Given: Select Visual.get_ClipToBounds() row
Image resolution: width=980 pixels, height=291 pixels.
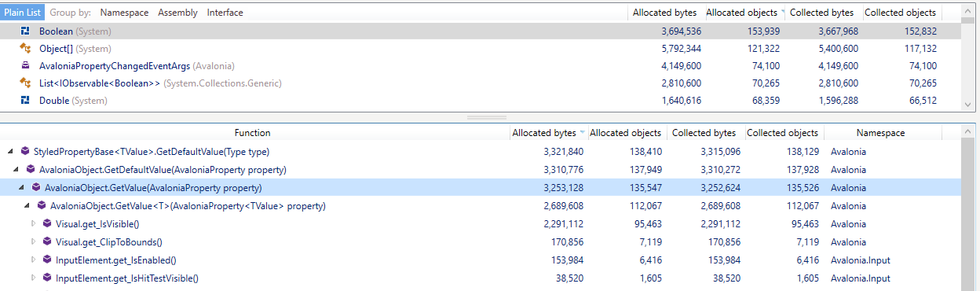Looking at the screenshot, I should (481, 242).
